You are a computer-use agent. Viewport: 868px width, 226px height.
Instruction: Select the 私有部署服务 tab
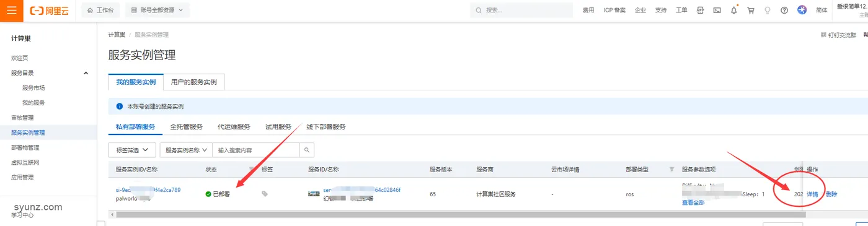[x=135, y=127]
